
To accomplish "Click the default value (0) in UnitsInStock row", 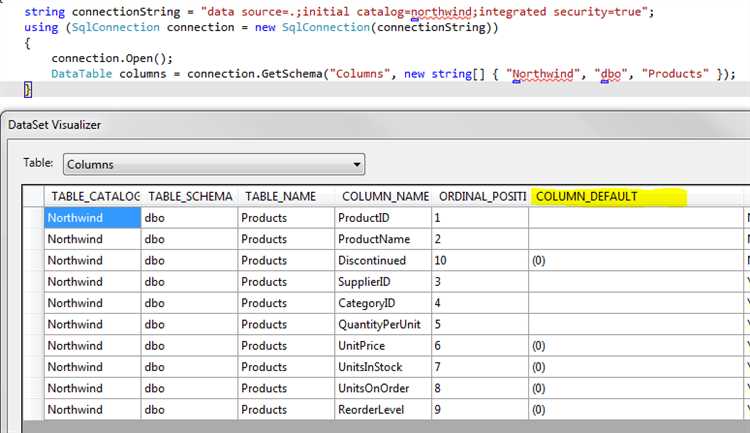I will pyautogui.click(x=636, y=367).
